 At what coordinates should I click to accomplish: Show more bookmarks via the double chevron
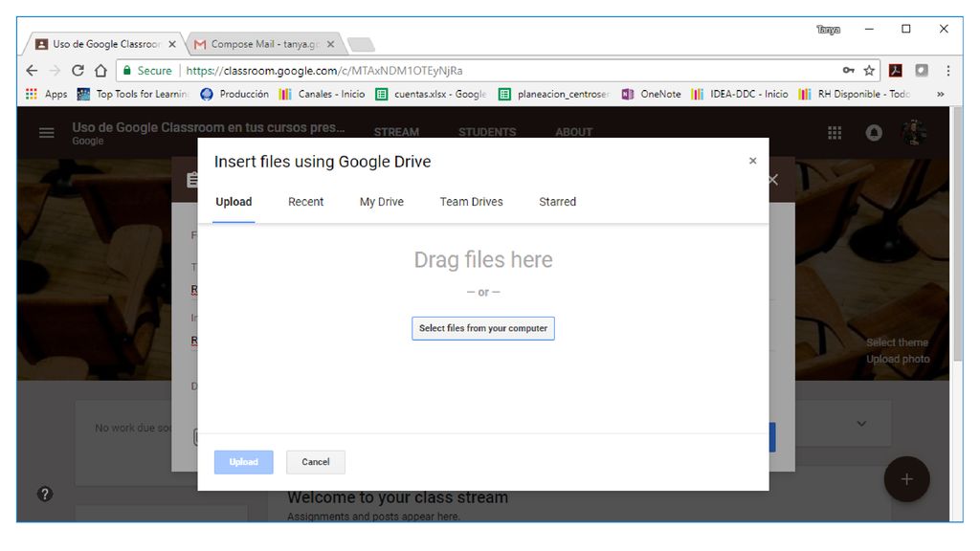[x=940, y=95]
